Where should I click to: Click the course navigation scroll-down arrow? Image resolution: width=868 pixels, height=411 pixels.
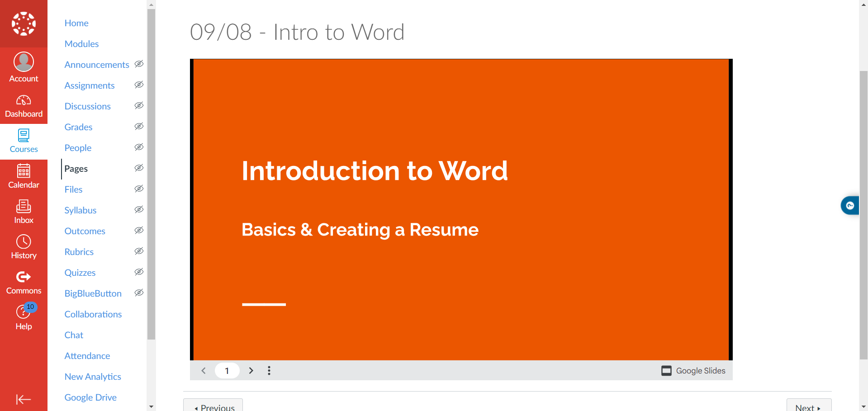tap(151, 406)
